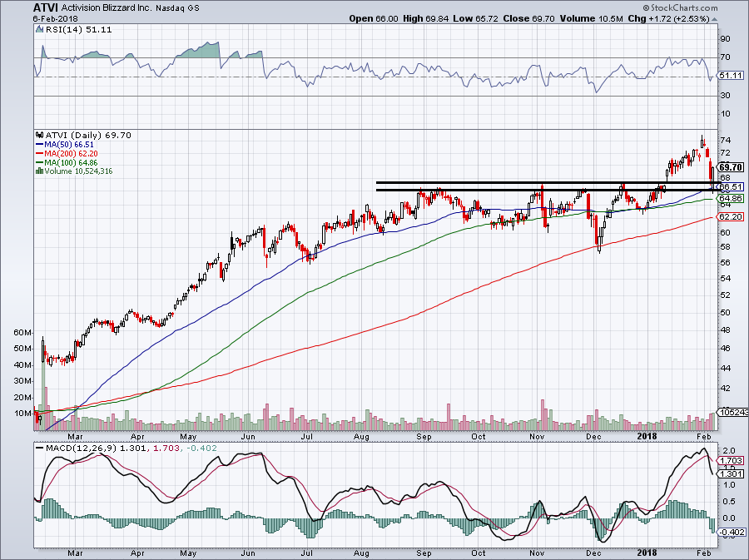
Task: Click the Chg +1.72 (+2.53%) value
Action: coord(669,18)
